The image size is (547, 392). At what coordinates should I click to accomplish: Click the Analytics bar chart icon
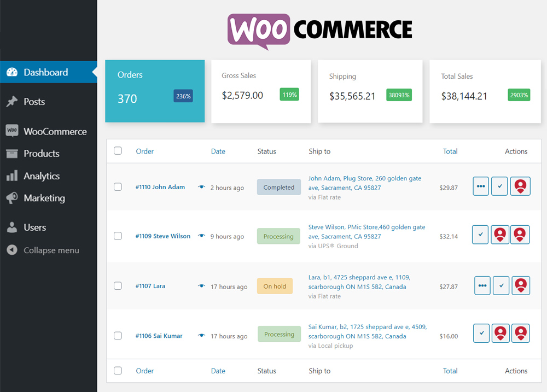pos(12,175)
